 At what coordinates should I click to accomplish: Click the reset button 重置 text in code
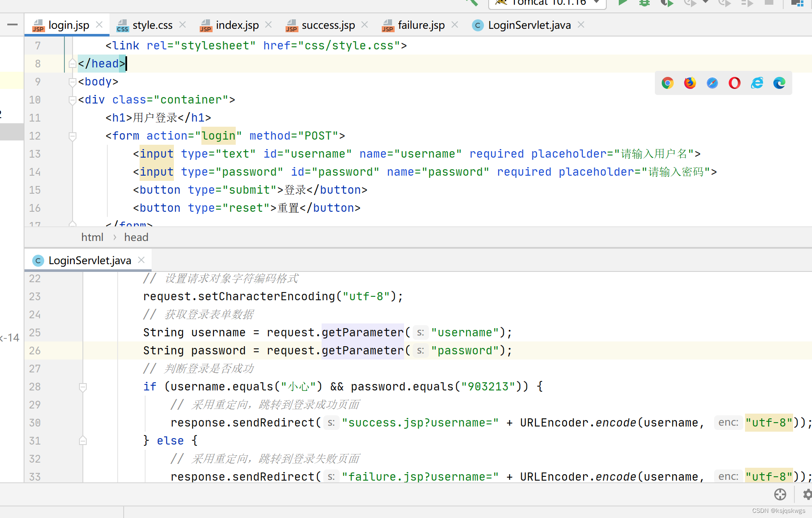tap(288, 208)
